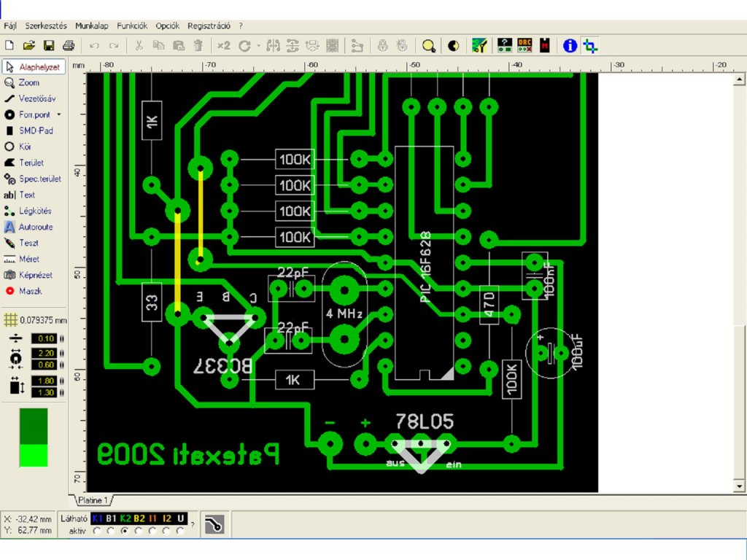Open the Forr.pont pad type dropdown arrow

[x=59, y=114]
